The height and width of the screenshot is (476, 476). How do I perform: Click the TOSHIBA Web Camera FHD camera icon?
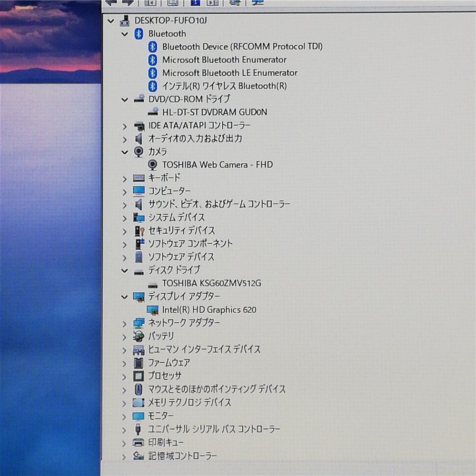coord(152,165)
